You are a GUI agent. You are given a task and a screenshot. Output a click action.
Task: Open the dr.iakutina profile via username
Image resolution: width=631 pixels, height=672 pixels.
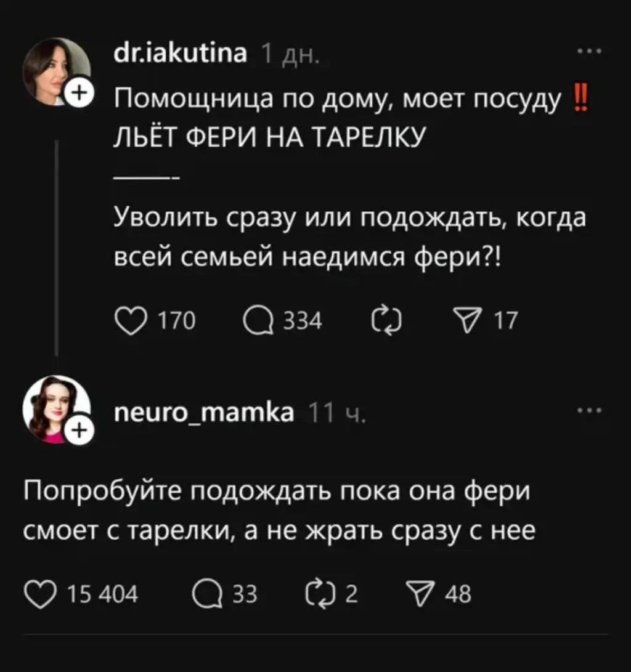(x=181, y=55)
